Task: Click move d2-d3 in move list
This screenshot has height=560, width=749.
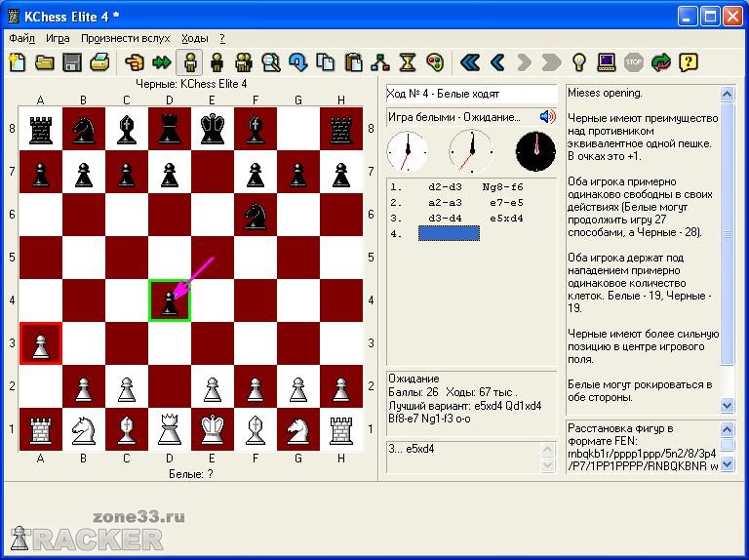Action: (445, 186)
